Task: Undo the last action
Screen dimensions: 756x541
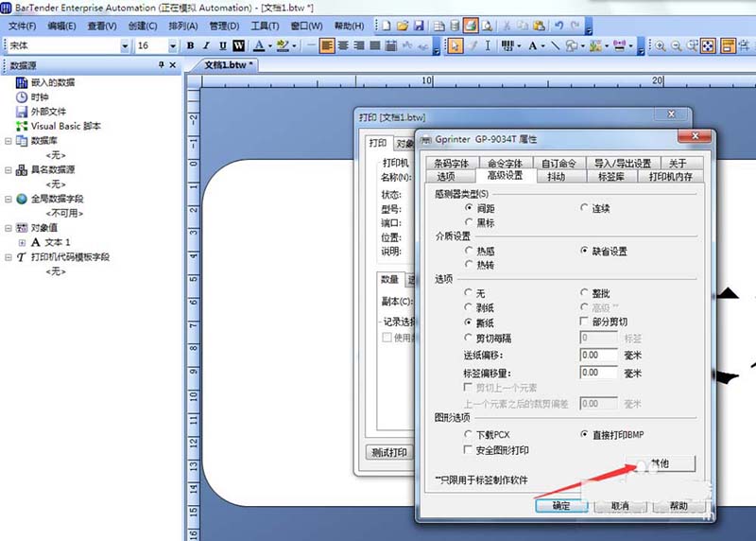Action: coord(559,26)
